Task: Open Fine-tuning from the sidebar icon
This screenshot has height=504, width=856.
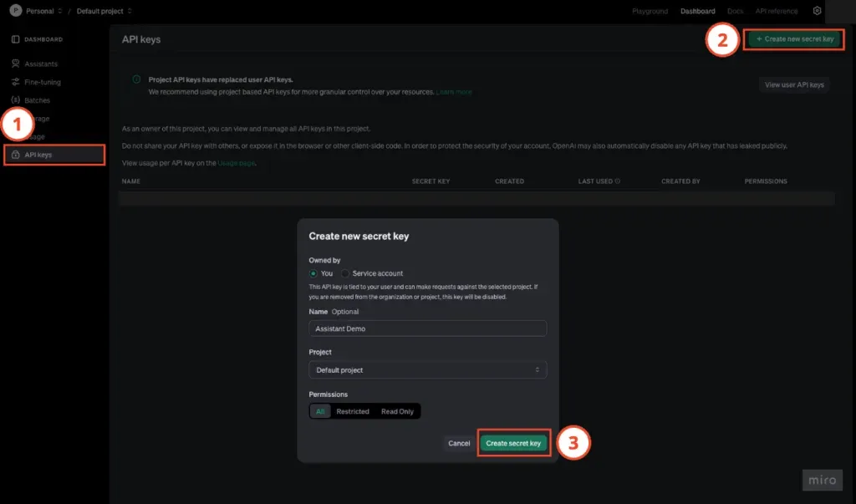Action: pyautogui.click(x=15, y=81)
